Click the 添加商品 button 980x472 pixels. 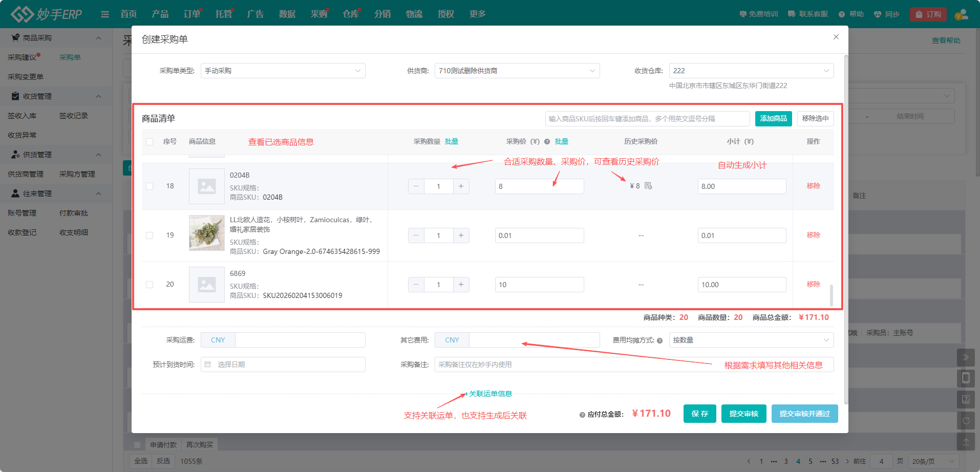point(773,119)
